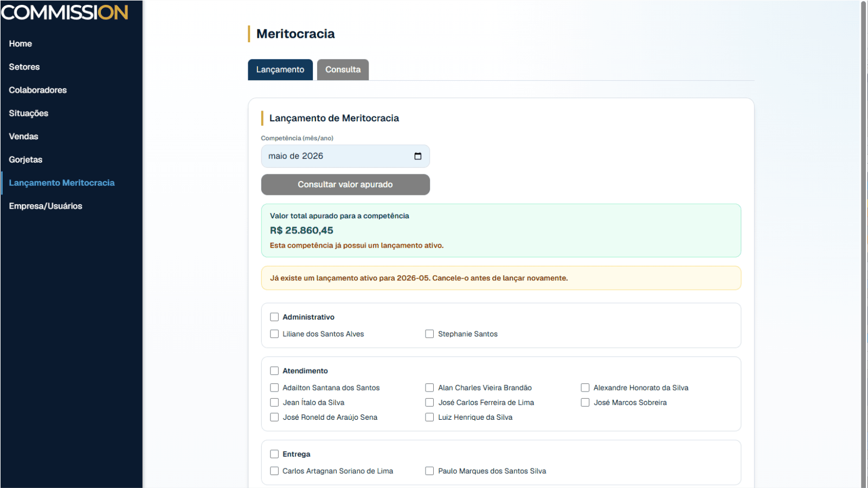This screenshot has width=868, height=488.
Task: Switch to the Lançamento tab
Action: pos(280,69)
